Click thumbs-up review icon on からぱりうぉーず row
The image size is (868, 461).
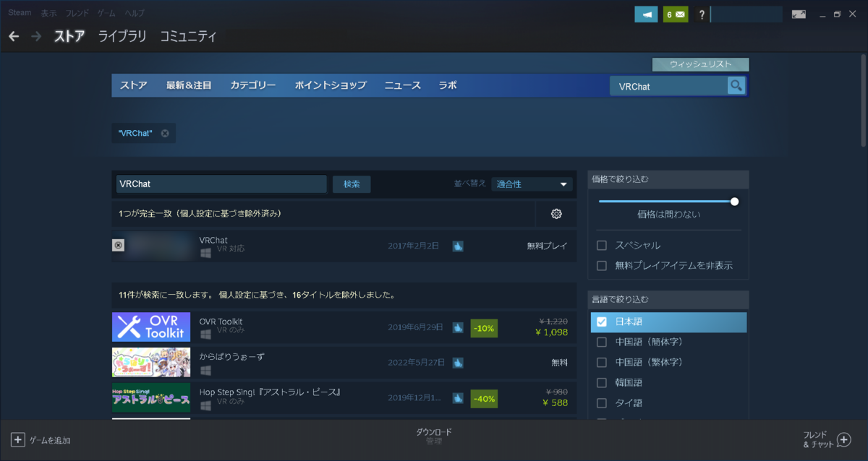click(x=458, y=362)
